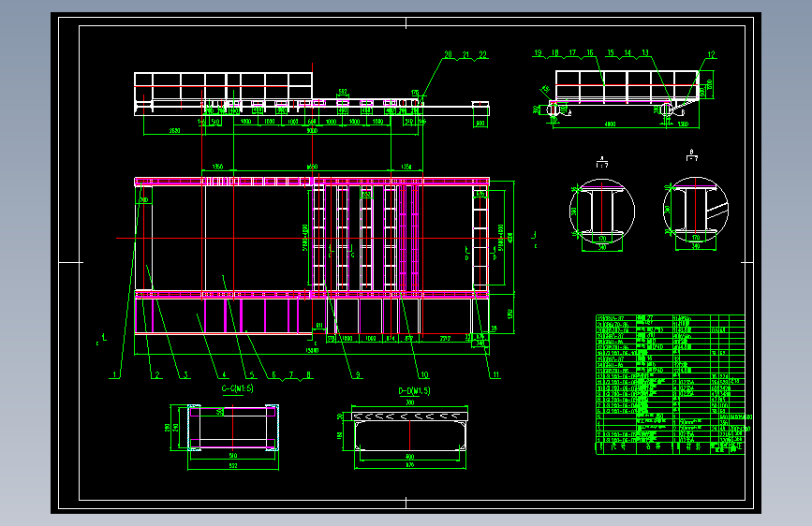Select part callout number 9

(358, 374)
